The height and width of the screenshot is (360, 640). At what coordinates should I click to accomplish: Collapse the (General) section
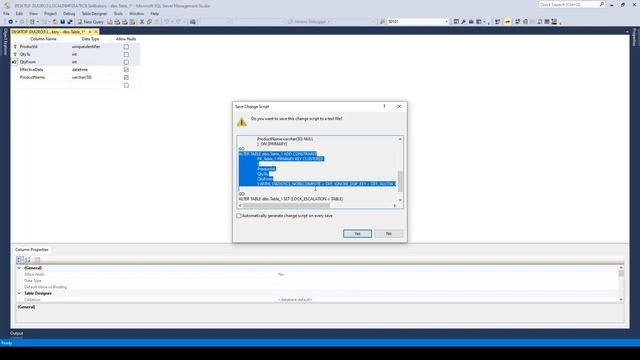[x=19, y=268]
